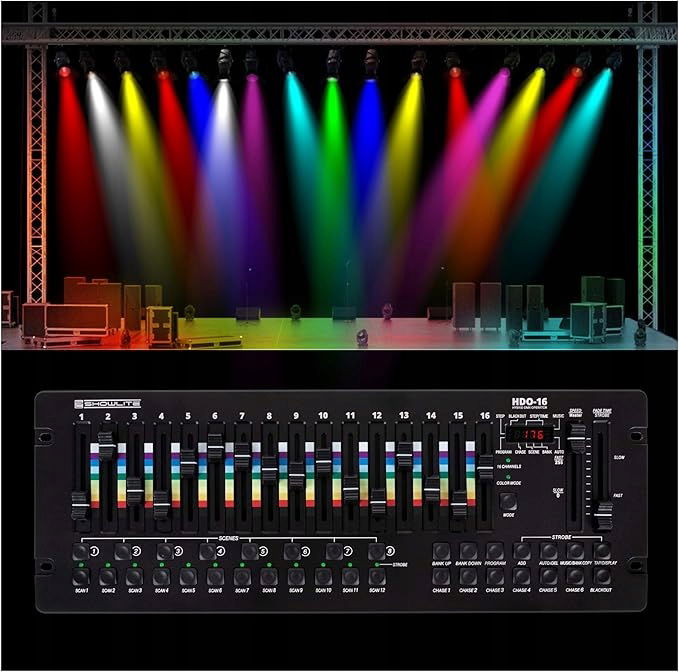Click the red LED number display
This screenshot has height=672, width=679.
coord(531,436)
